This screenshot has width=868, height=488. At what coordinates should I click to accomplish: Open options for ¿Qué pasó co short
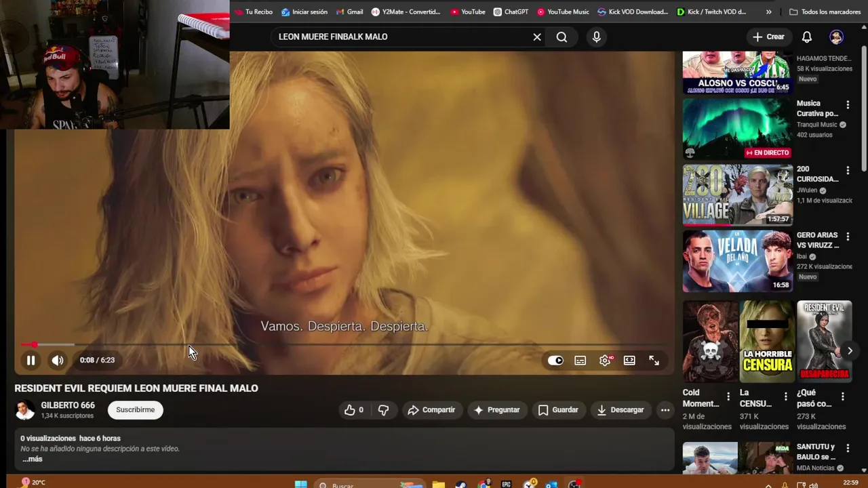[843, 396]
